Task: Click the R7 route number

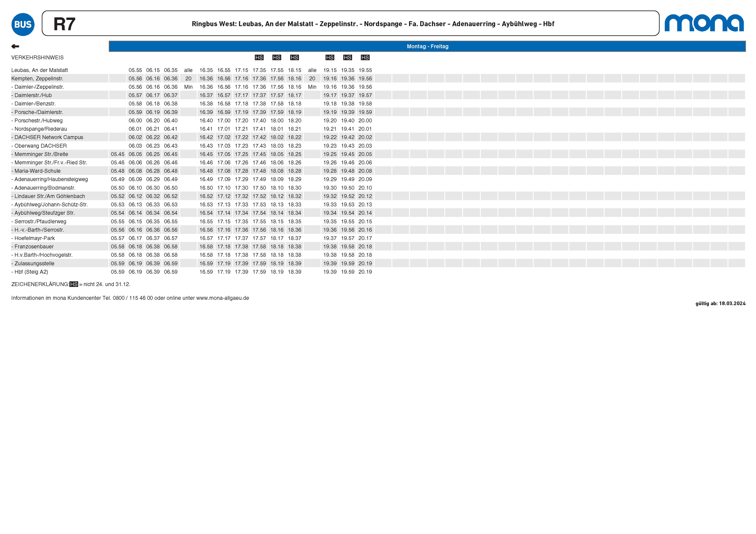Action: 64,24
